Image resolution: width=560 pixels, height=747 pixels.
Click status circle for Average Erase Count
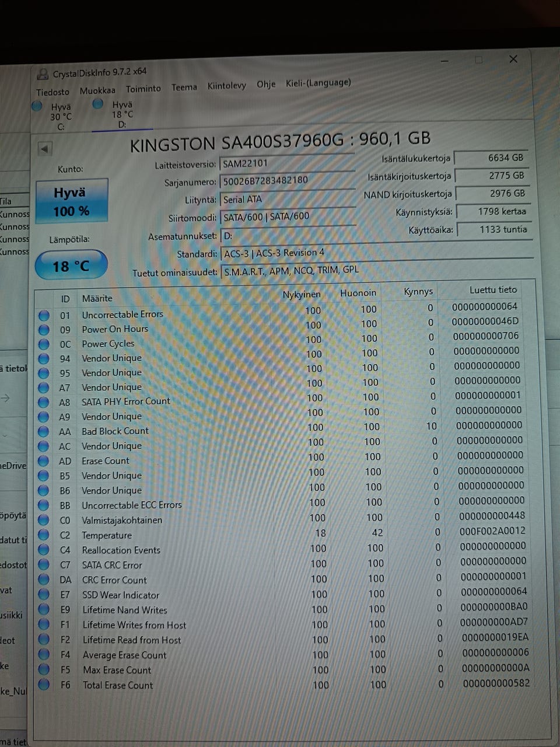(44, 655)
